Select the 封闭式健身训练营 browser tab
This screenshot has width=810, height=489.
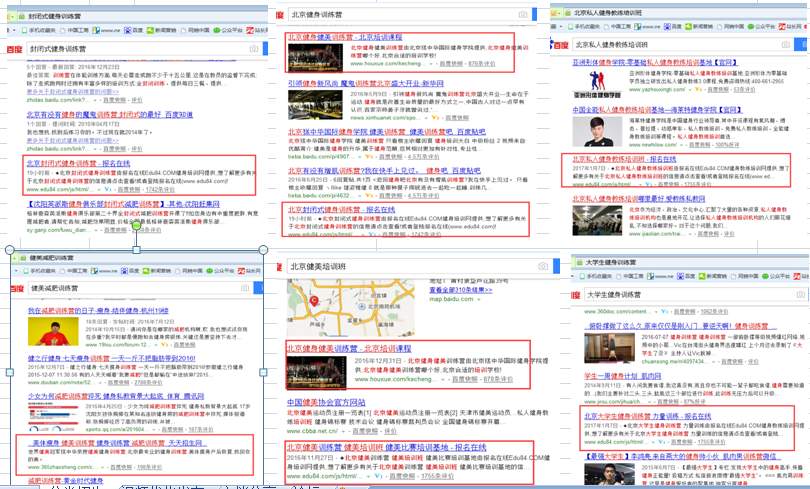click(48, 17)
